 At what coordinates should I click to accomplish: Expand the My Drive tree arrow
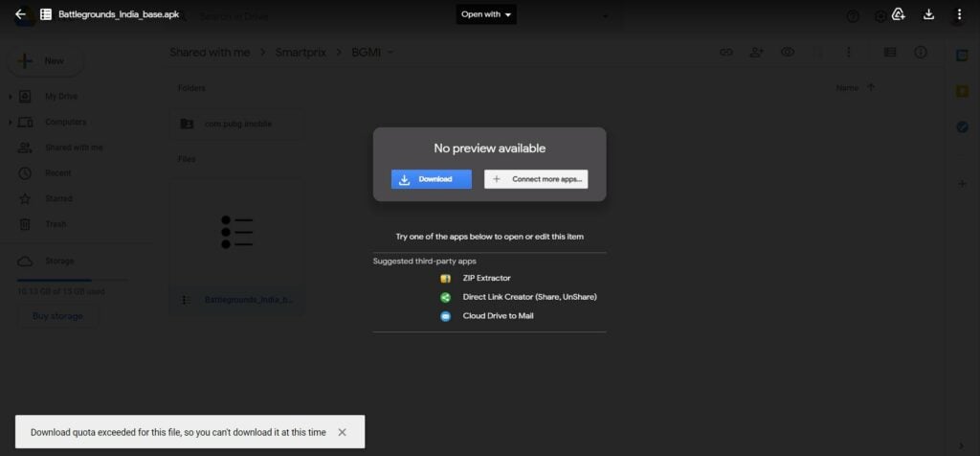coord(10,97)
